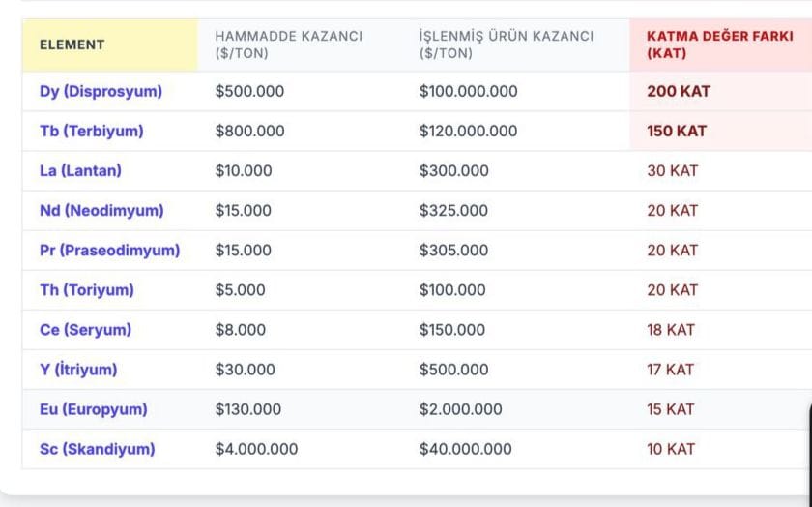The image size is (812, 507).
Task: Click the $100.000.000 processed value
Action: coord(468,92)
